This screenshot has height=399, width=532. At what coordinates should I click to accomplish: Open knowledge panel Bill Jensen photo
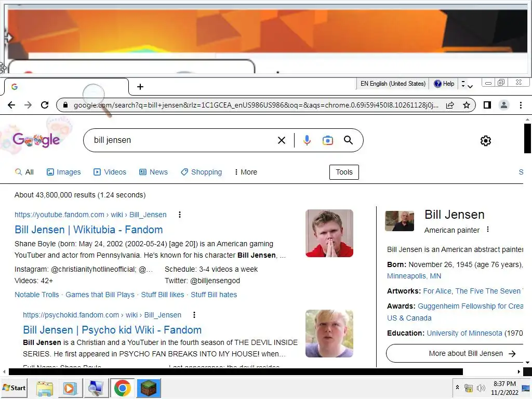point(400,221)
